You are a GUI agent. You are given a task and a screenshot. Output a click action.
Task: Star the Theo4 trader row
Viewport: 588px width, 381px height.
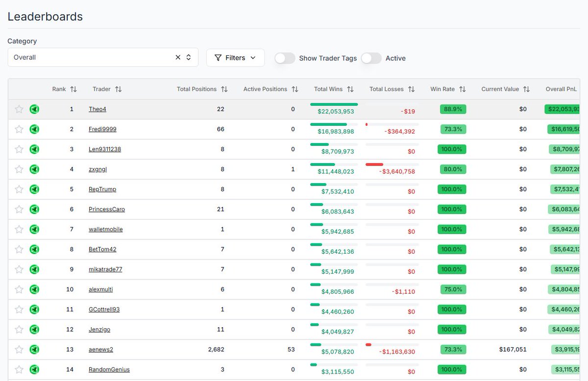point(19,109)
